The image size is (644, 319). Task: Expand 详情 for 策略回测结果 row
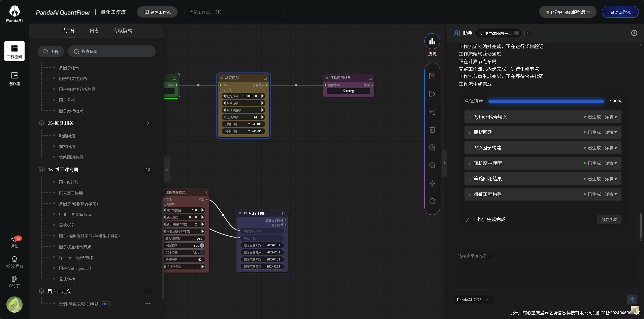coord(611,179)
